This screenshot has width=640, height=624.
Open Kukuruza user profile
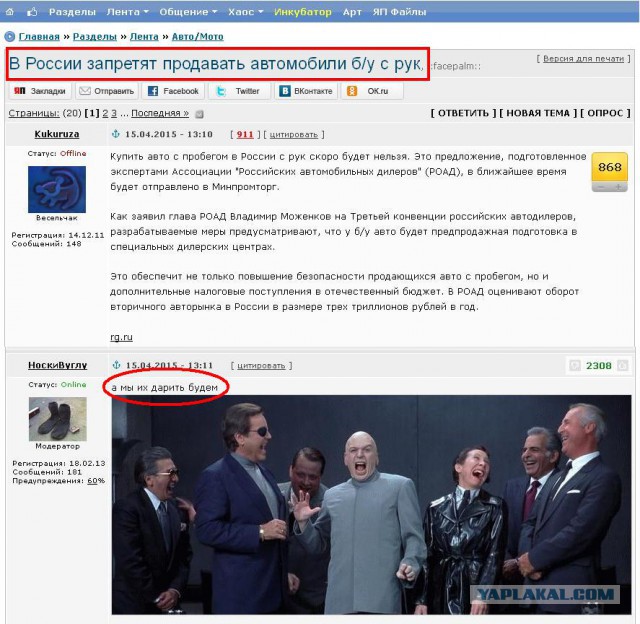57,134
